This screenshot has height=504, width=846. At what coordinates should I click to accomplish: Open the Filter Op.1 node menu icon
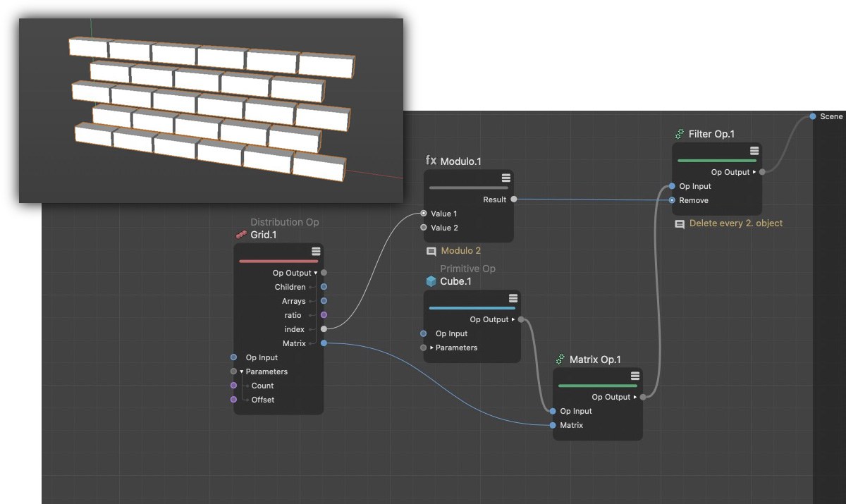754,151
